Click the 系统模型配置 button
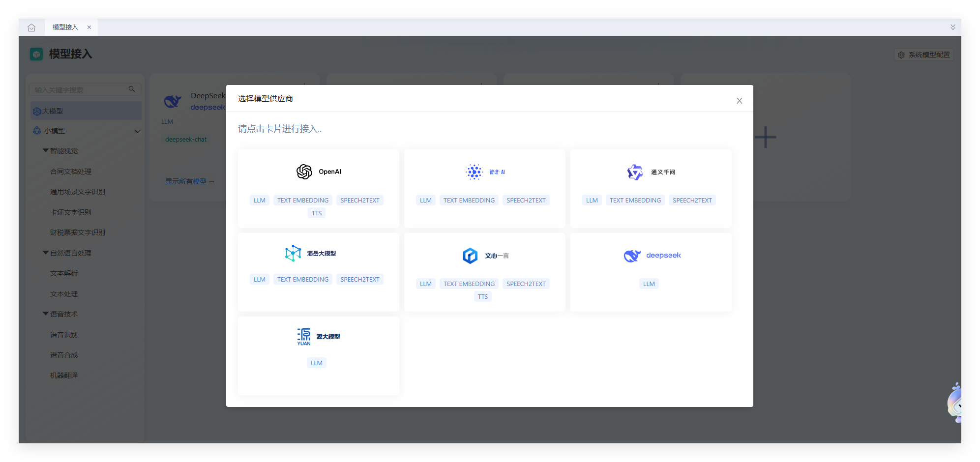This screenshot has width=980, height=462. [924, 55]
